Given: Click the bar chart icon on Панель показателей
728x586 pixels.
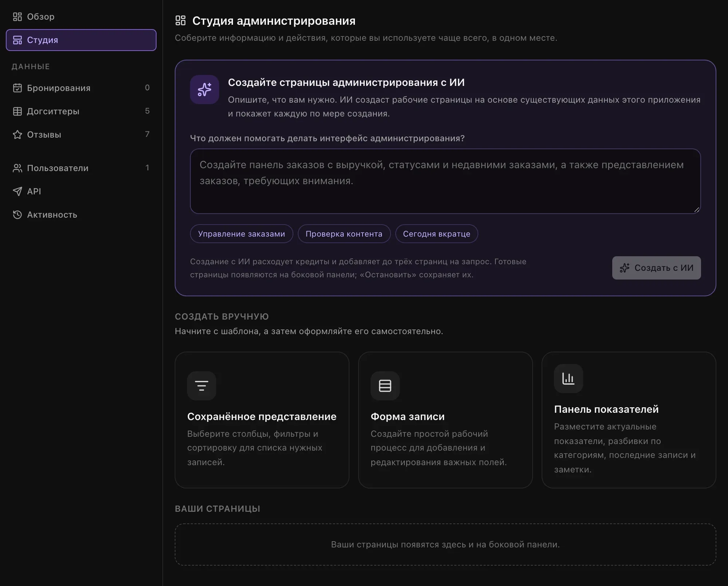Looking at the screenshot, I should click(569, 379).
